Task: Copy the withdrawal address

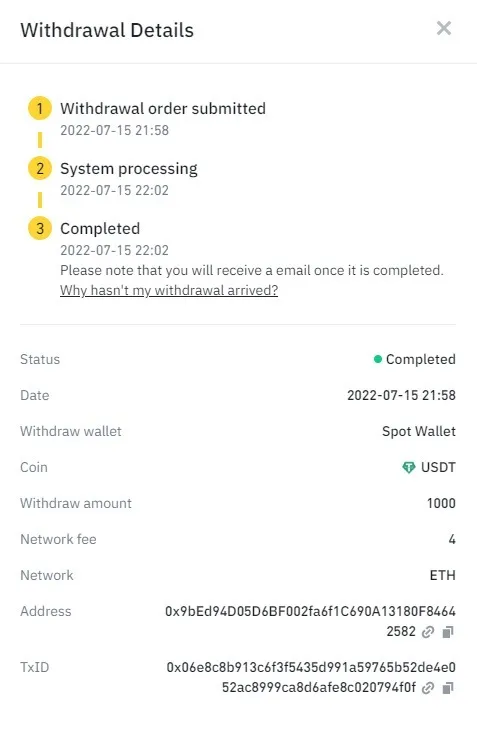Action: point(448,632)
